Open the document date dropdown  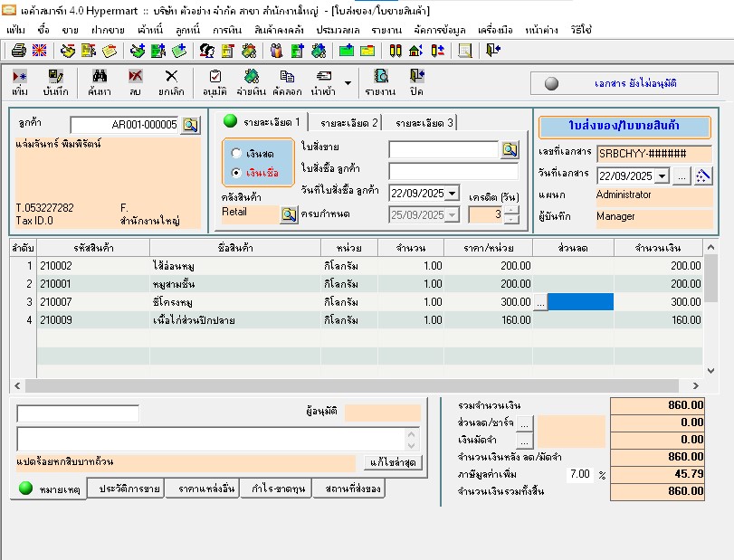pos(661,176)
